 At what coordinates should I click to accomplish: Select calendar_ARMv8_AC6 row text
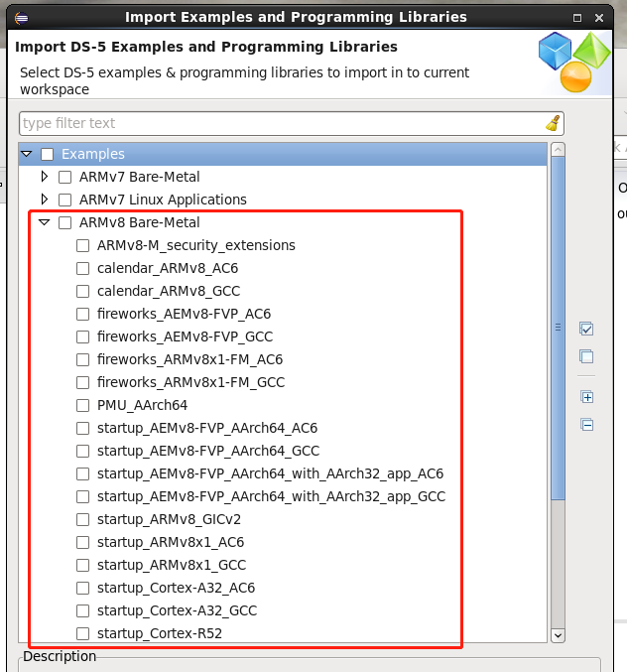coord(168,268)
